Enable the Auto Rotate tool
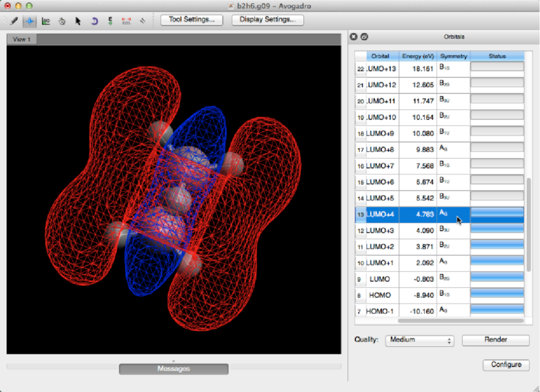The image size is (540, 392). click(x=95, y=21)
